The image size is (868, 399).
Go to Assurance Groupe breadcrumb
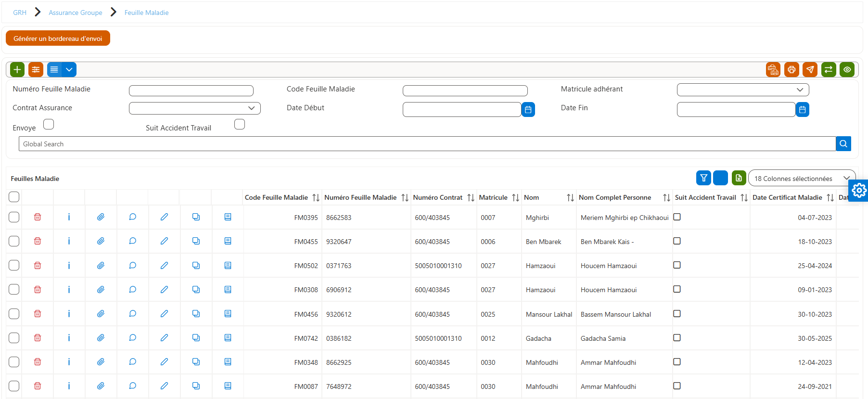point(76,13)
